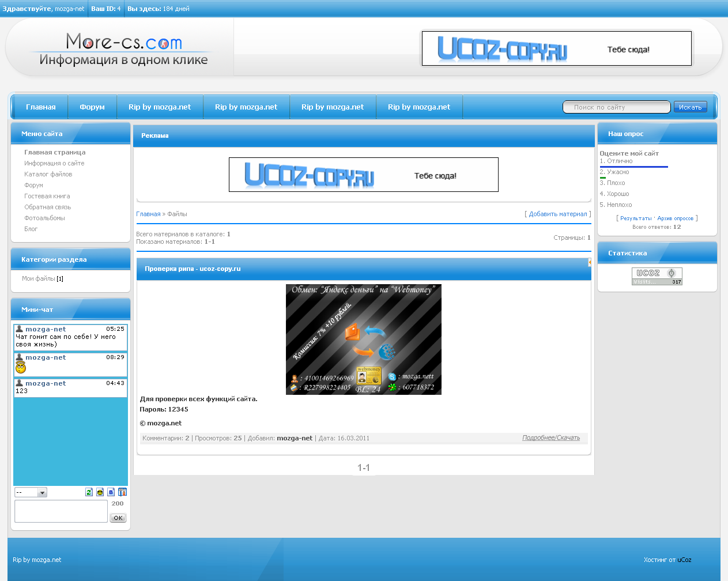Open 'Архив опросов' link
The height and width of the screenshot is (581, 728).
coord(676,218)
